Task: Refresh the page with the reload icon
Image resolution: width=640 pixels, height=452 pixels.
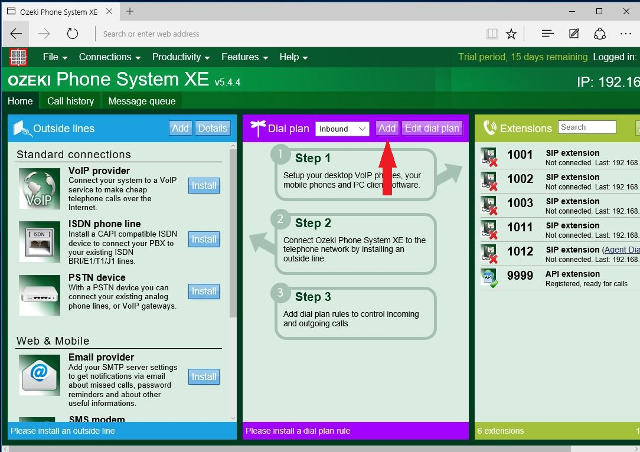Action: 72,34
